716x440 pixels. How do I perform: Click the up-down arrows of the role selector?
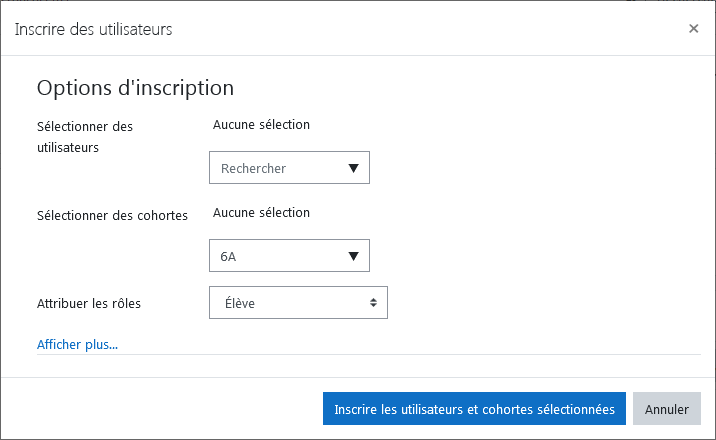[374, 303]
